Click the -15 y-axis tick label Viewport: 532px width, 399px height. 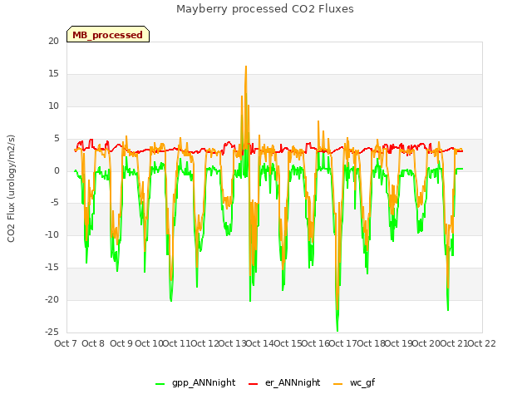(x=52, y=268)
